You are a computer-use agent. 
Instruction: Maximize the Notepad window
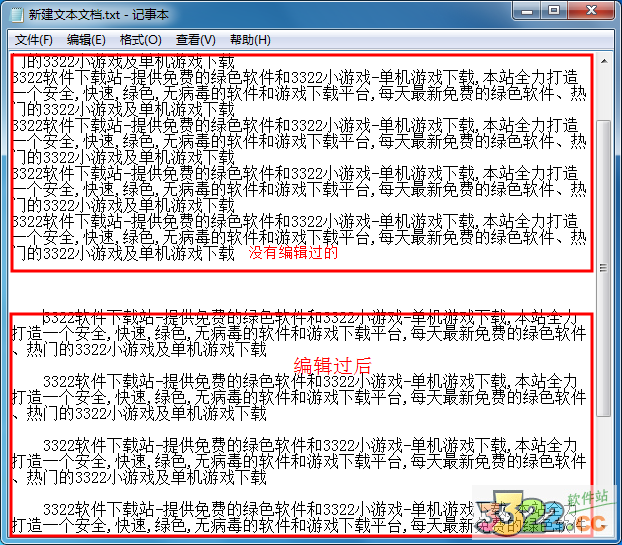554,10
